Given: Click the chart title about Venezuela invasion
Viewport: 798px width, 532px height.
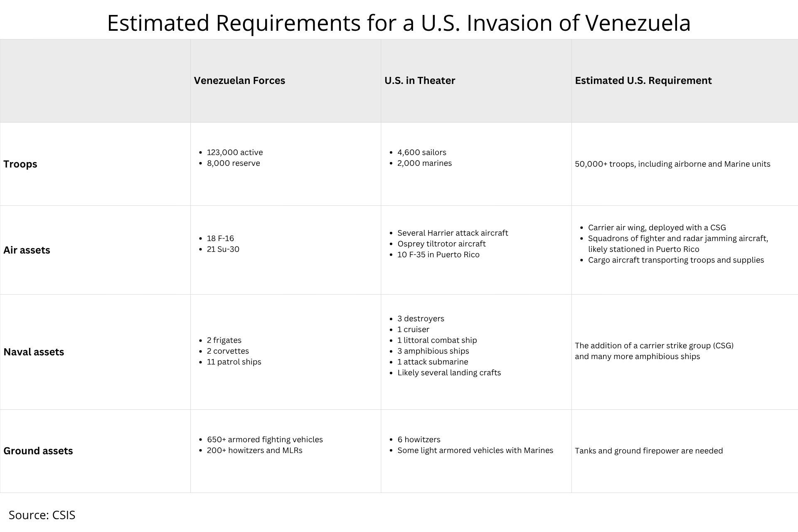Looking at the screenshot, I should (399, 23).
